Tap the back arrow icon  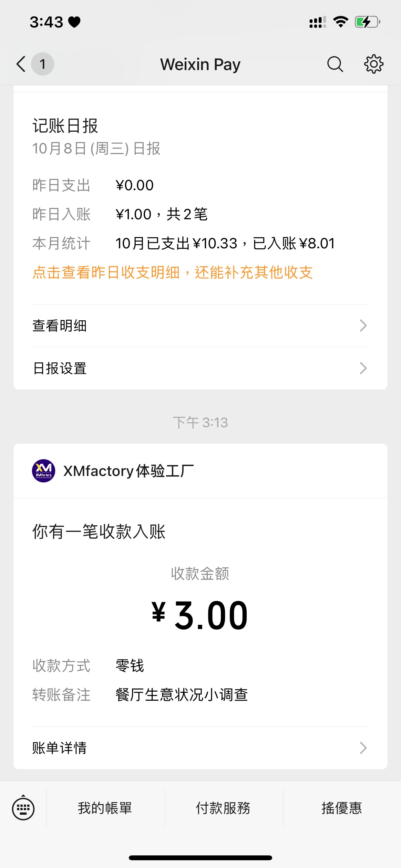point(21,64)
